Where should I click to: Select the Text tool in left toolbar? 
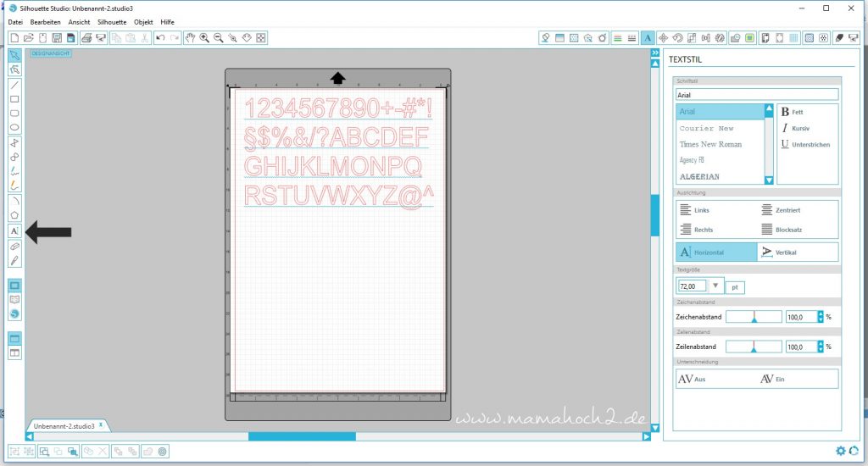14,230
